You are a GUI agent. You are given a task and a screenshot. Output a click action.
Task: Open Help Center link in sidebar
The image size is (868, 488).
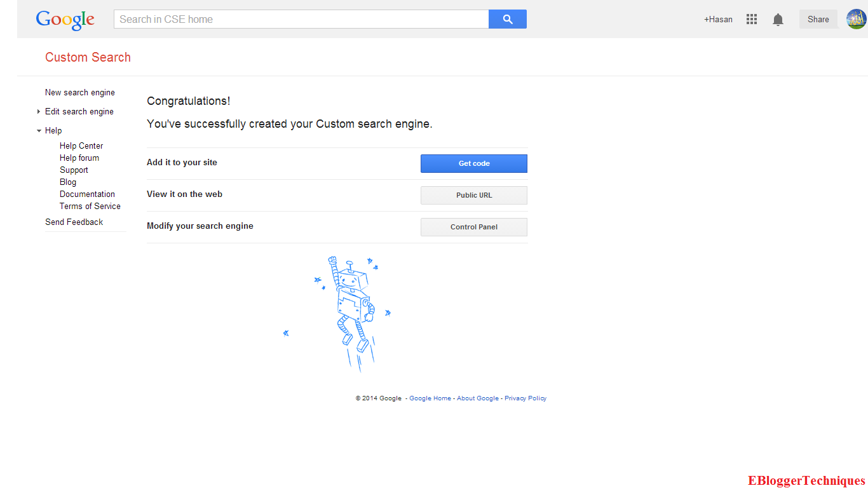[x=81, y=146]
